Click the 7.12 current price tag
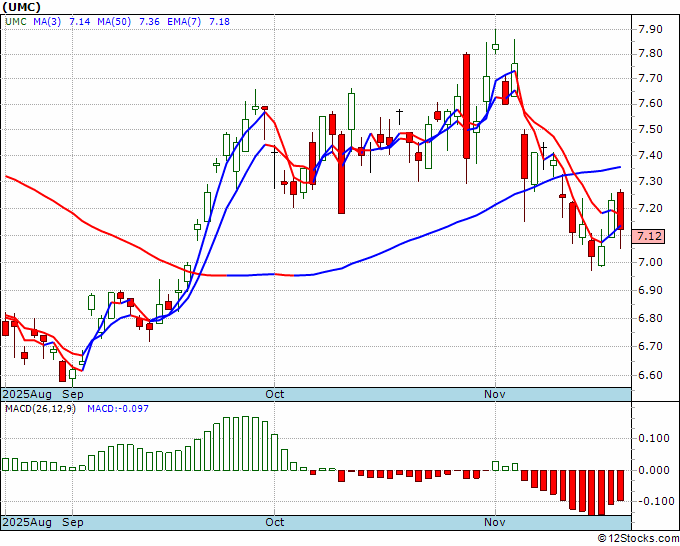 tap(649, 237)
